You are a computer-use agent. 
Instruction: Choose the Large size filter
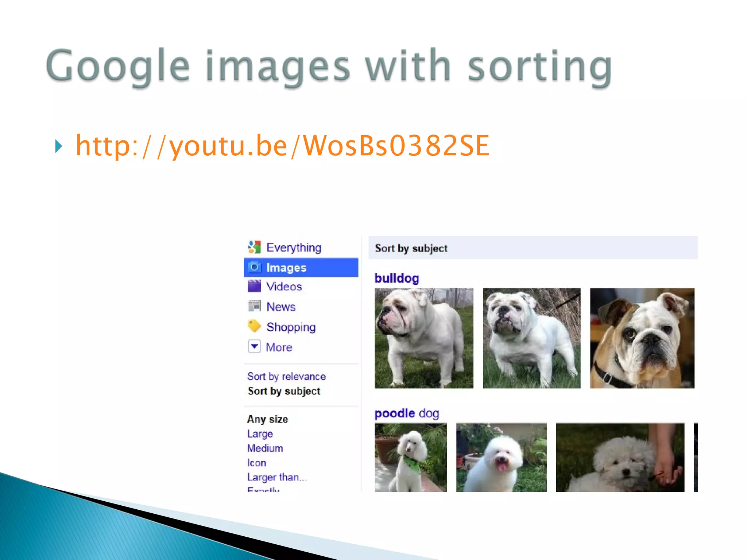click(260, 434)
